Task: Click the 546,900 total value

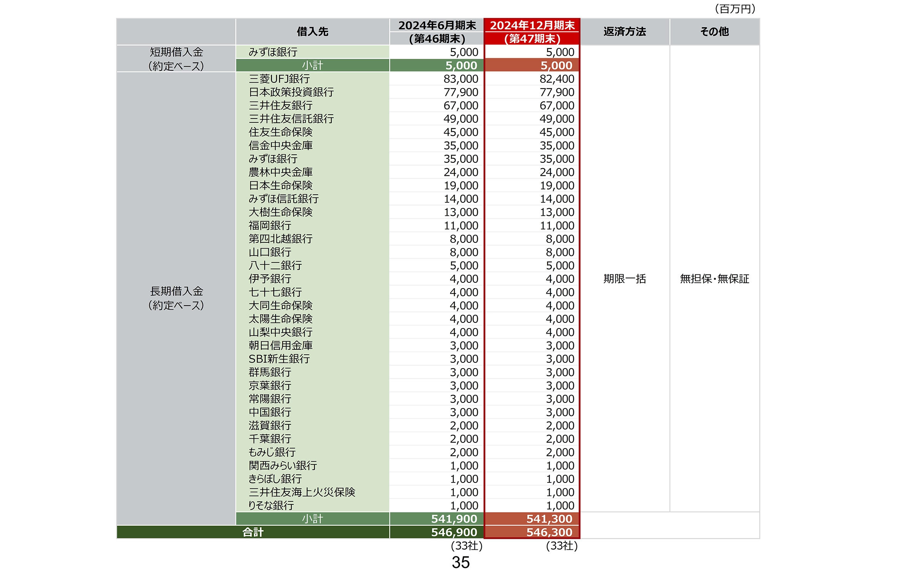Action: [454, 532]
